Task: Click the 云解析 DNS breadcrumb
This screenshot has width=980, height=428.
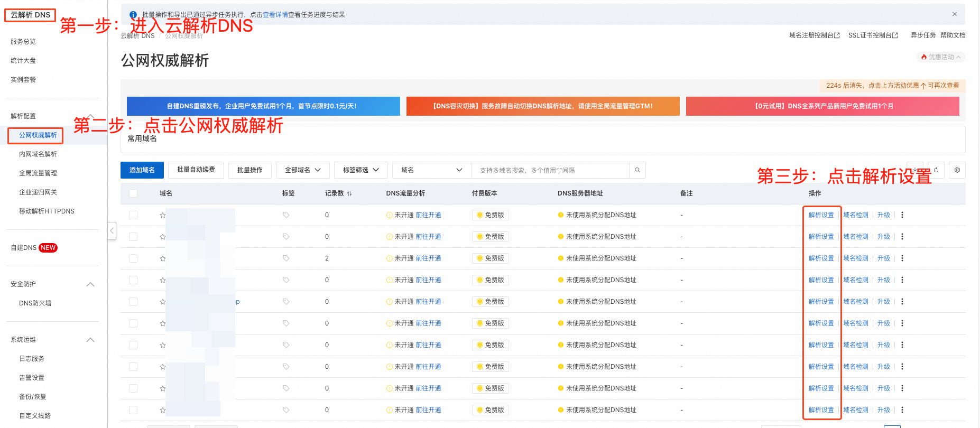Action: [x=137, y=36]
